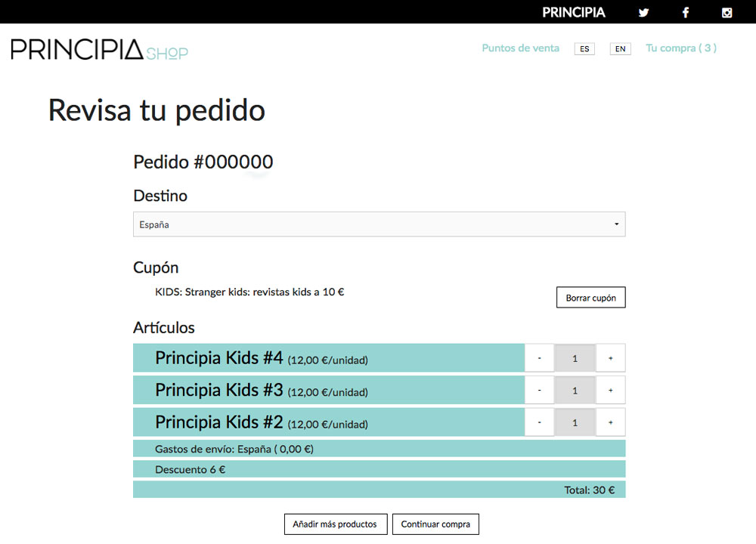Open the Twitter icon in top bar

(x=643, y=13)
